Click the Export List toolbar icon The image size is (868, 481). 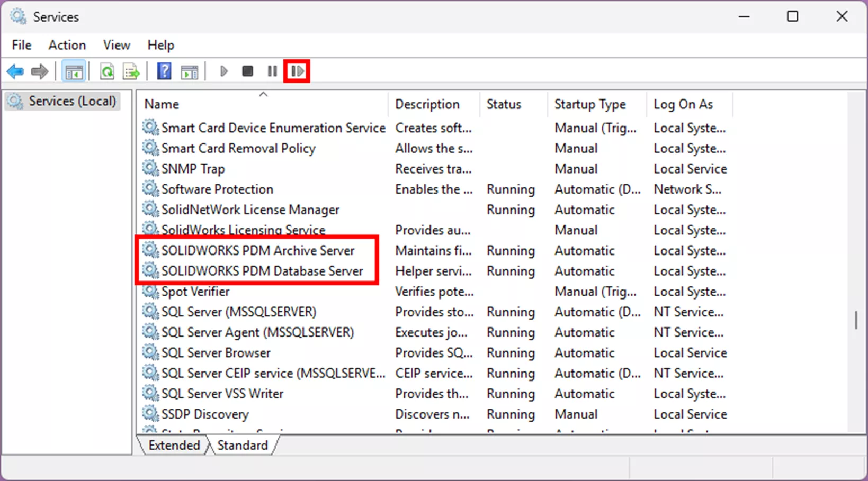tap(131, 71)
